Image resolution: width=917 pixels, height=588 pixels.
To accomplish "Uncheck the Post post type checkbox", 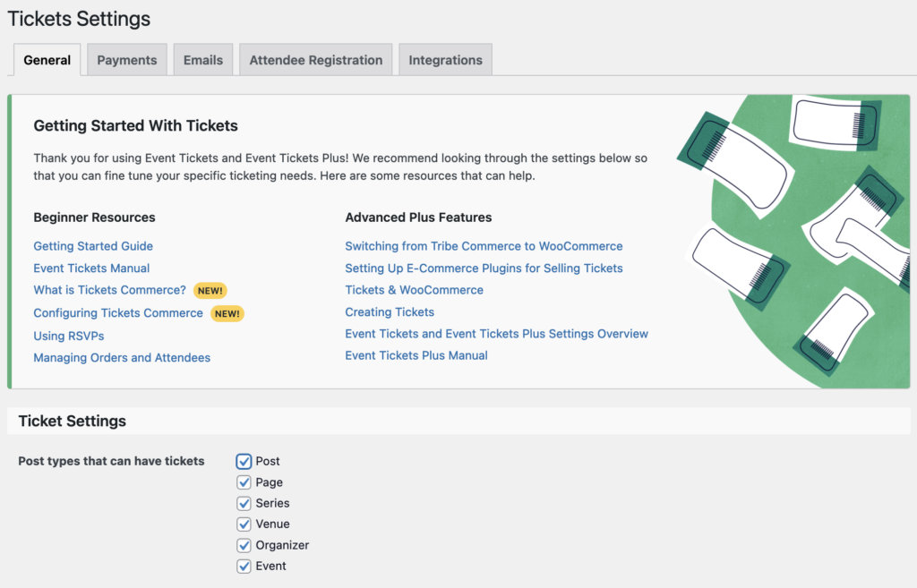I will [x=244, y=461].
